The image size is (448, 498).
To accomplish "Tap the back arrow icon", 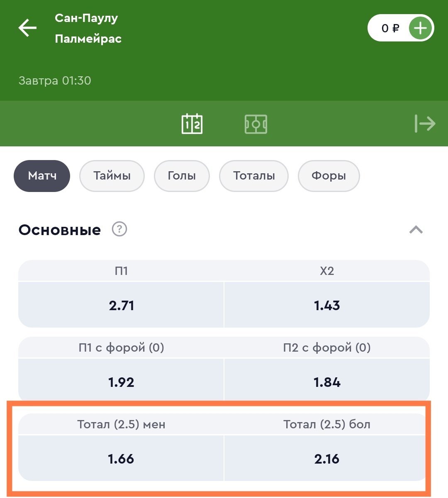I will [x=28, y=28].
